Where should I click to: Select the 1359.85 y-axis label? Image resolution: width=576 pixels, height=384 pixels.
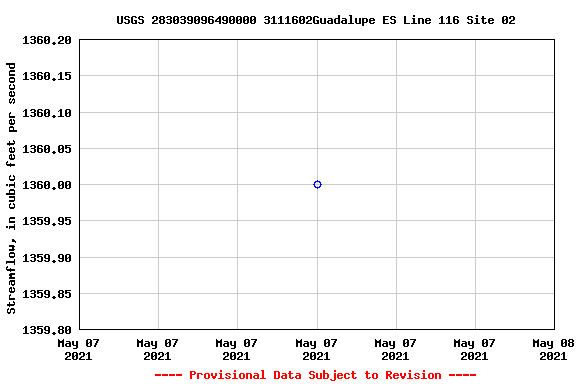coord(47,294)
